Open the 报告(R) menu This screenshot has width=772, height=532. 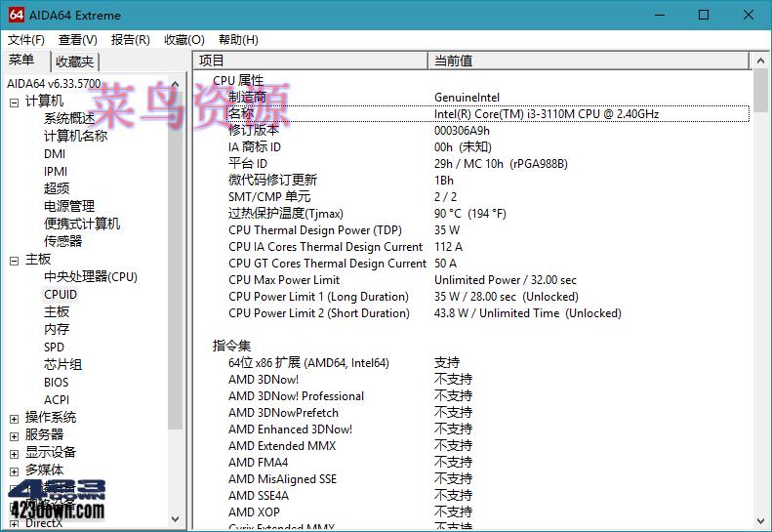[x=131, y=40]
